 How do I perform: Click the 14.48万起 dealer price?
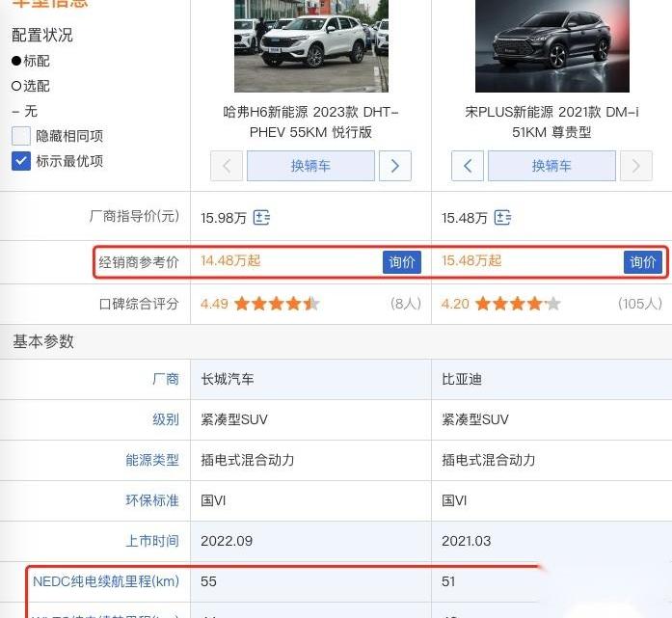(230, 260)
